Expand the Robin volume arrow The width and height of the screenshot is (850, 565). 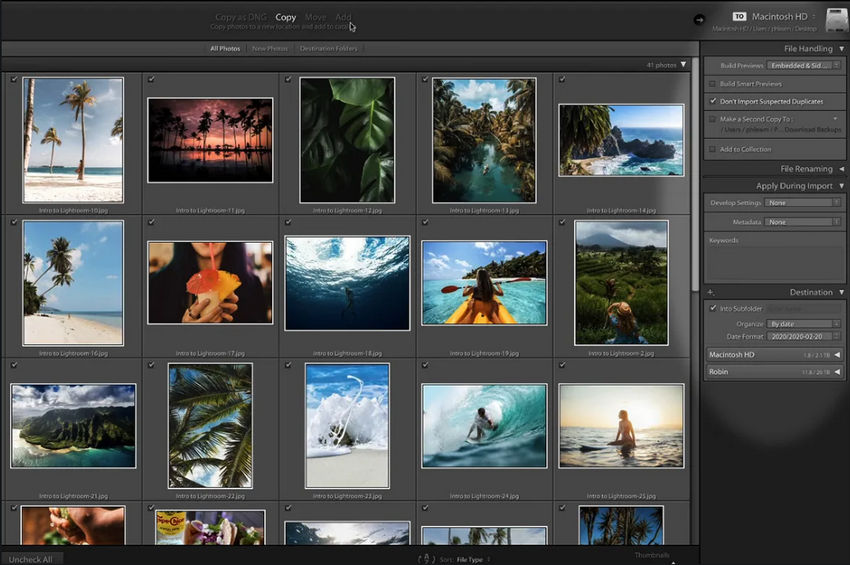pos(837,371)
